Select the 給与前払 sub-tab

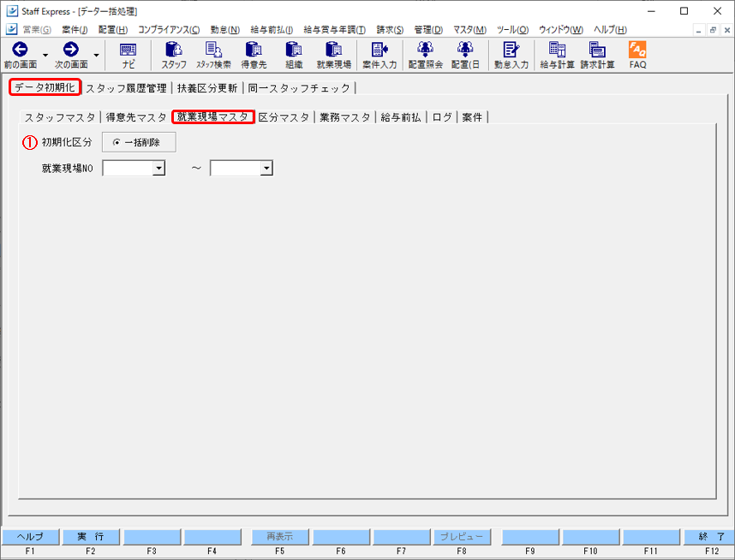[401, 117]
